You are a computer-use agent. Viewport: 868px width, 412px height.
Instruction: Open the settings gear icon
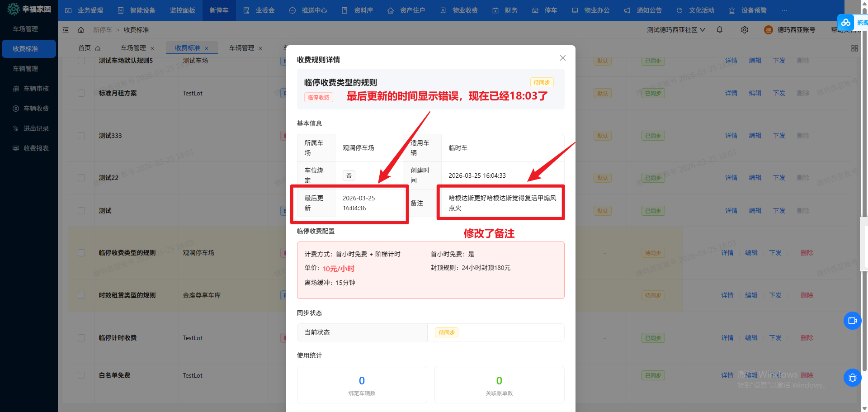coord(745,30)
